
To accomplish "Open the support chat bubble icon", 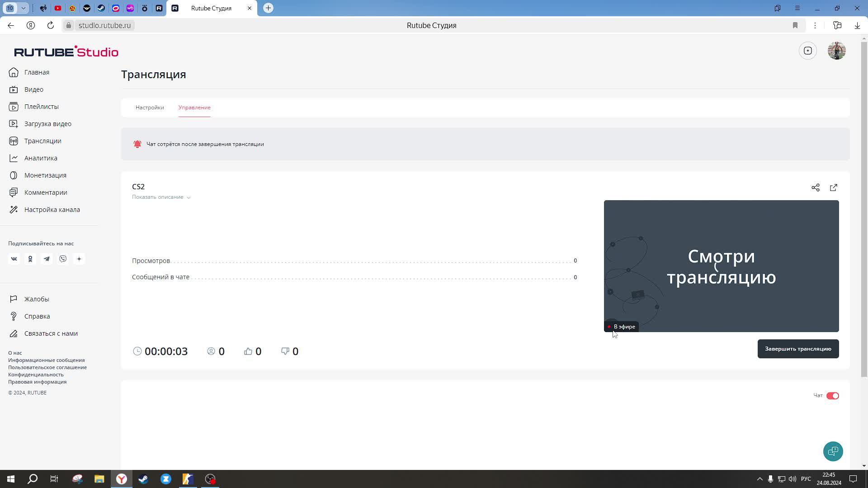I will coord(833,451).
